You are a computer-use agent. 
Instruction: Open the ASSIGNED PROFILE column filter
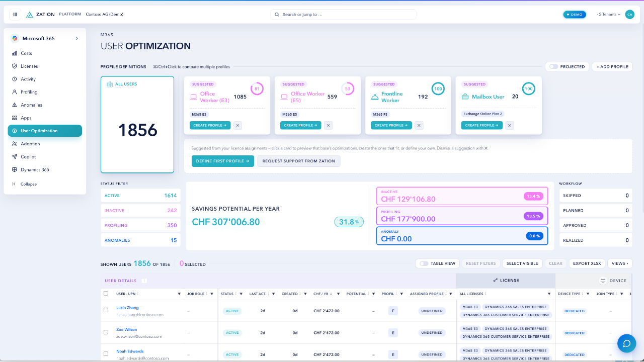coord(451,294)
